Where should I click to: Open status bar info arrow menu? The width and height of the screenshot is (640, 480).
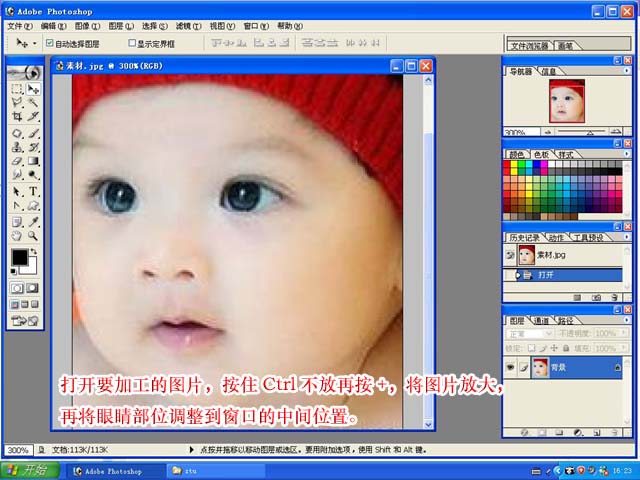pyautogui.click(x=191, y=450)
